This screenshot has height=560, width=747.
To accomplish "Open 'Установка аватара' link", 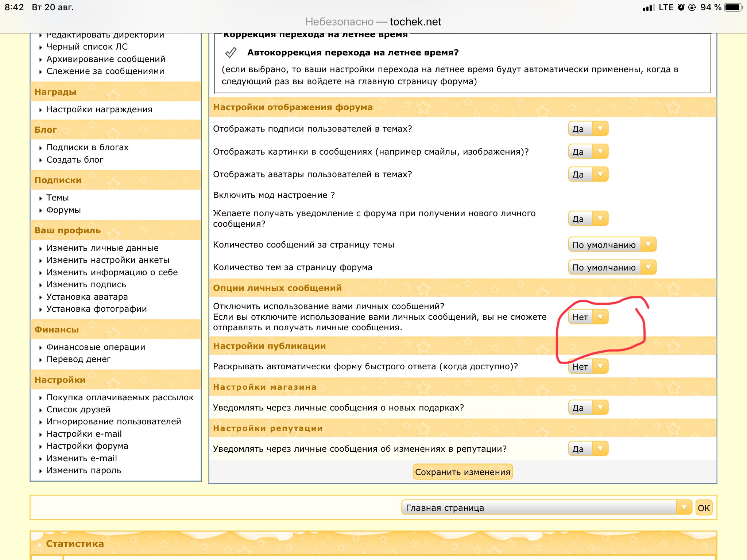I will tap(87, 297).
